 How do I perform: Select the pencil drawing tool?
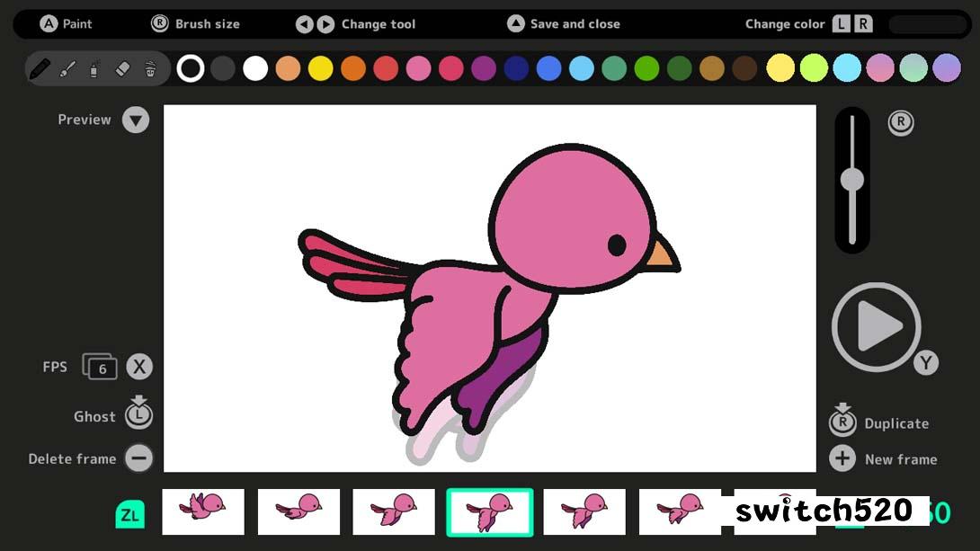point(40,68)
